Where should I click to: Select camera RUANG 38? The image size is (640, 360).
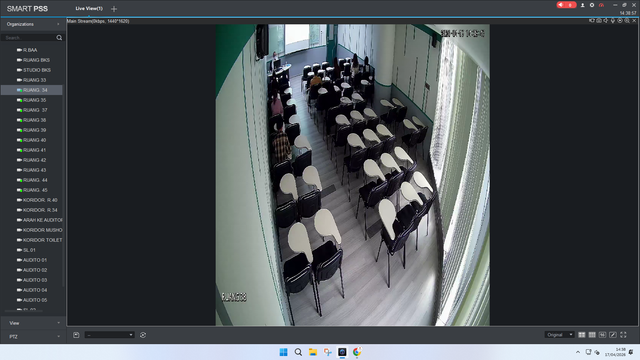click(34, 120)
